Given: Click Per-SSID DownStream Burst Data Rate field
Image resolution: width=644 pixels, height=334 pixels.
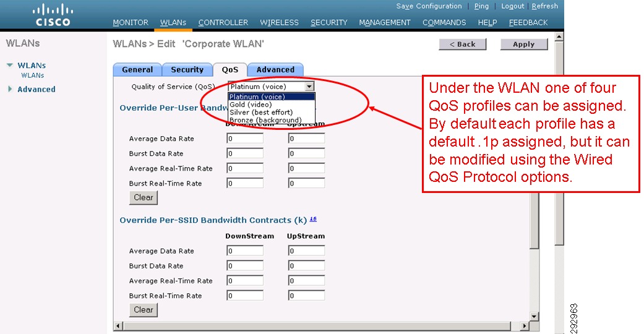Looking at the screenshot, I should coord(245,265).
